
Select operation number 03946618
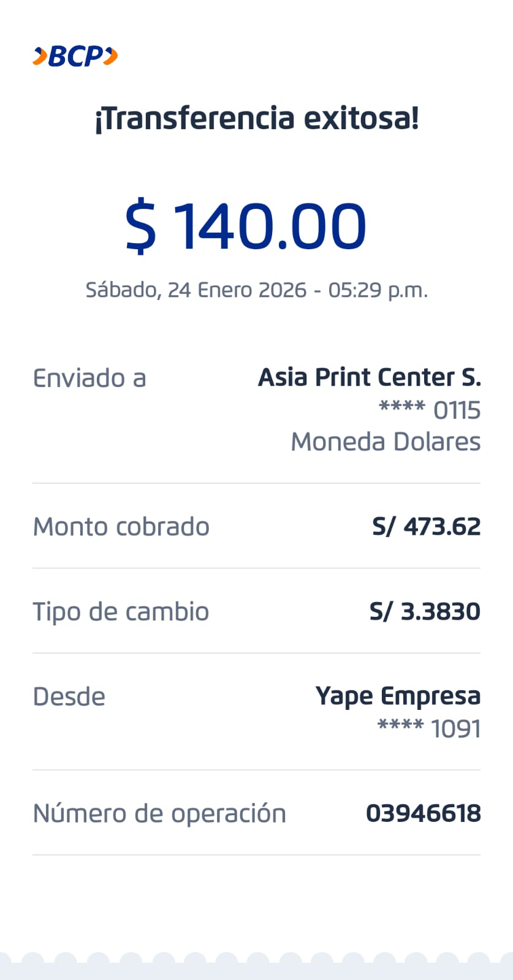tap(423, 813)
